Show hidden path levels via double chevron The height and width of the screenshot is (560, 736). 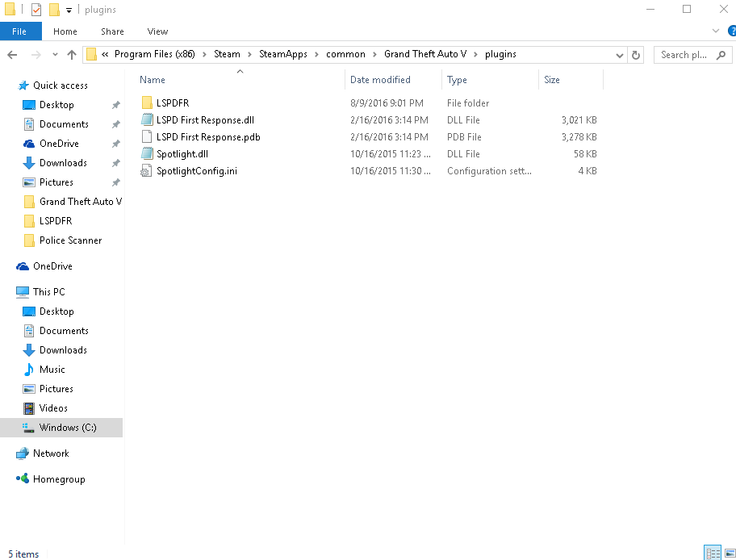(105, 54)
